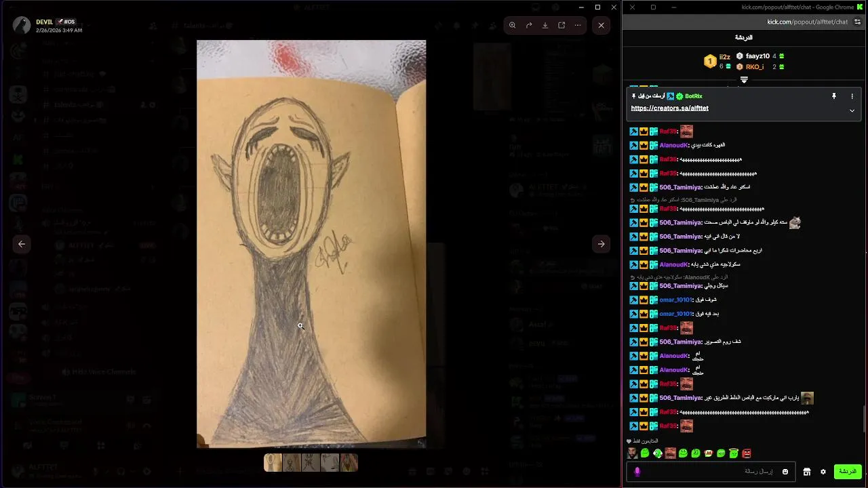Viewport: 868px width, 488px height.
Task: Open chat settings gear icon
Action: tap(823, 472)
